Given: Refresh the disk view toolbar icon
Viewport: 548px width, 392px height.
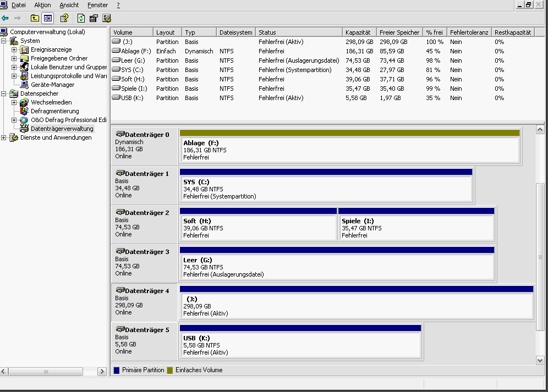Looking at the screenshot, I should [x=81, y=18].
